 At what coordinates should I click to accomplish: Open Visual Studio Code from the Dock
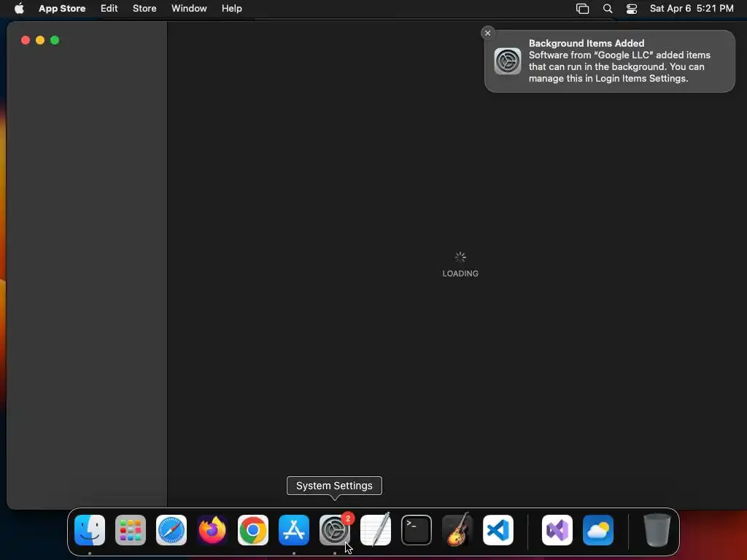coord(498,530)
